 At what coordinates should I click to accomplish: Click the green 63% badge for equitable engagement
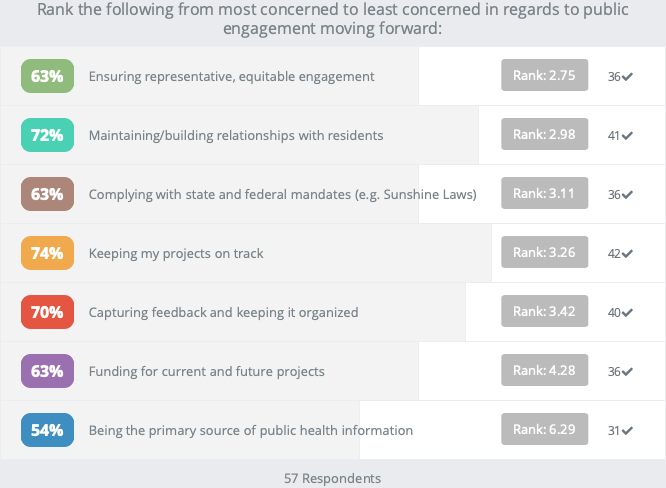47,76
